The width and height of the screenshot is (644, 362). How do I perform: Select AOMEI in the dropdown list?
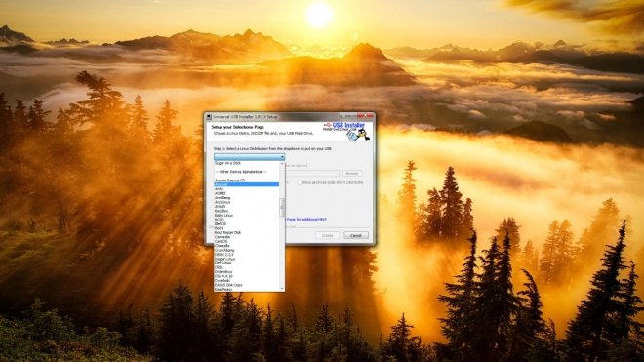click(221, 193)
